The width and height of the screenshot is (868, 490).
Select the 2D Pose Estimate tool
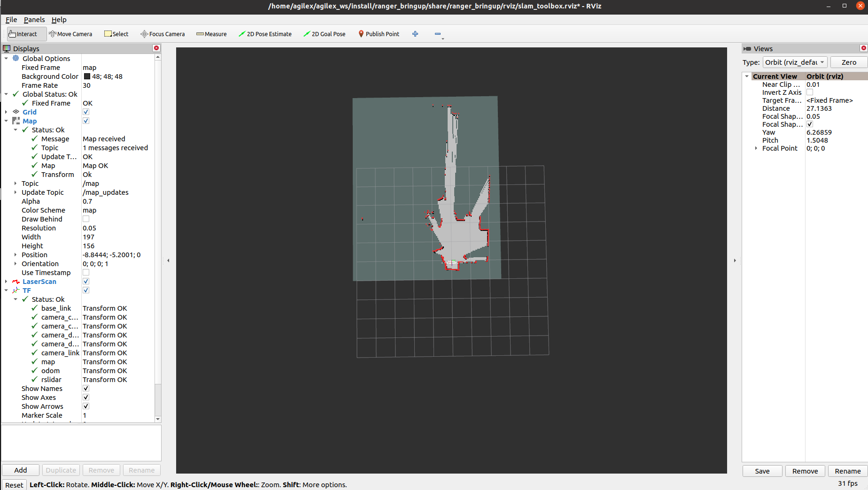point(265,34)
